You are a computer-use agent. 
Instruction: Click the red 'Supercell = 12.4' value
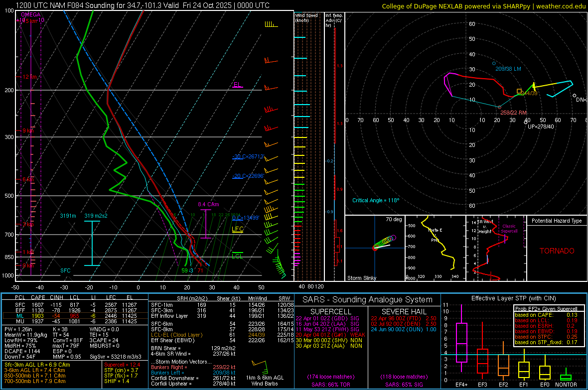[122, 365]
